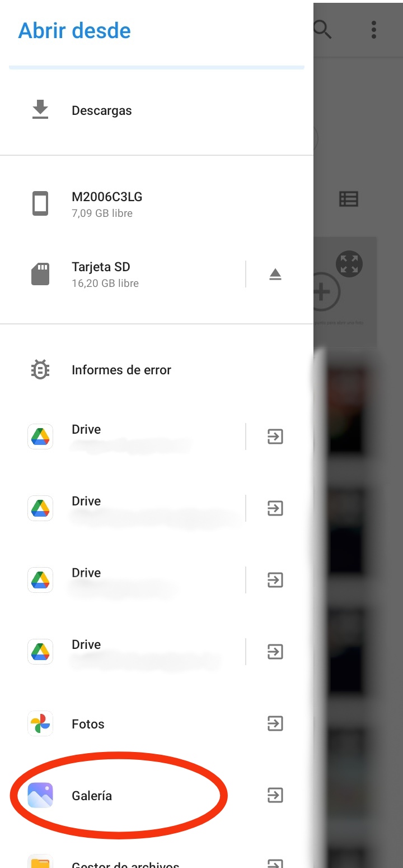Select the M2006C3LG internal storage
The width and height of the screenshot is (403, 868).
tap(157, 204)
